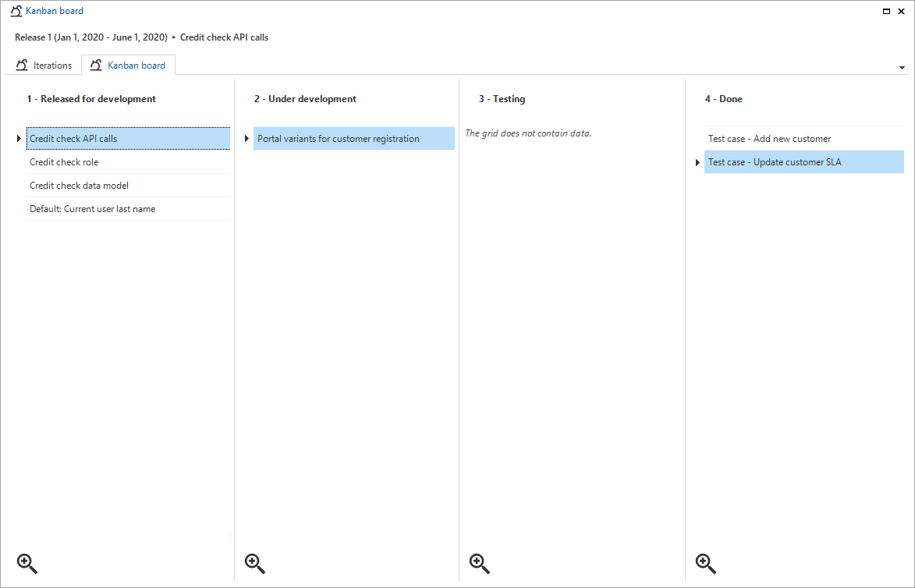Click row arrow beside Credit check API calls
915x588 pixels.
coord(19,139)
